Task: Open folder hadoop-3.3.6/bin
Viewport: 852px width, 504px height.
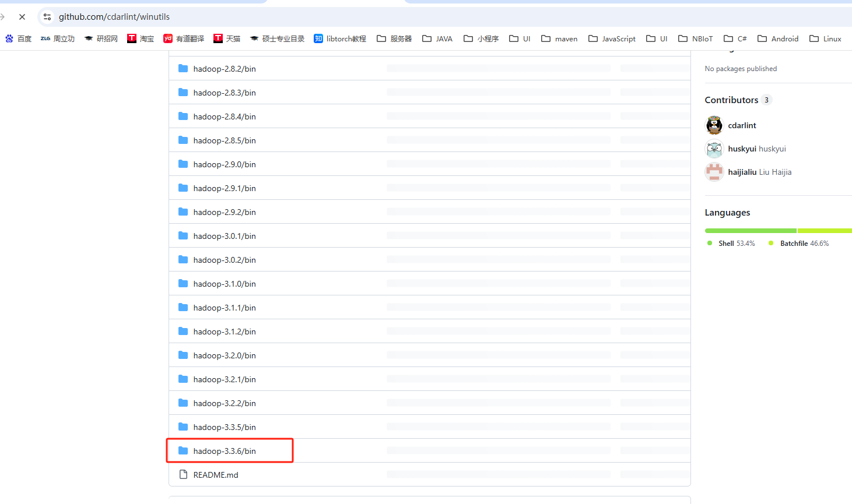Action: tap(225, 451)
